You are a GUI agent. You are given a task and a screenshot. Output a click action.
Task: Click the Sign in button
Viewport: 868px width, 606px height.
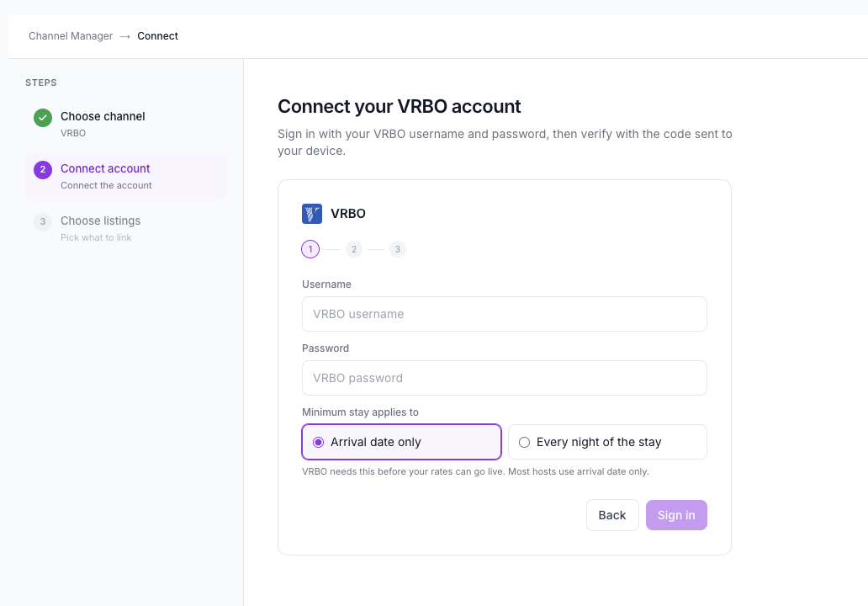coord(676,515)
